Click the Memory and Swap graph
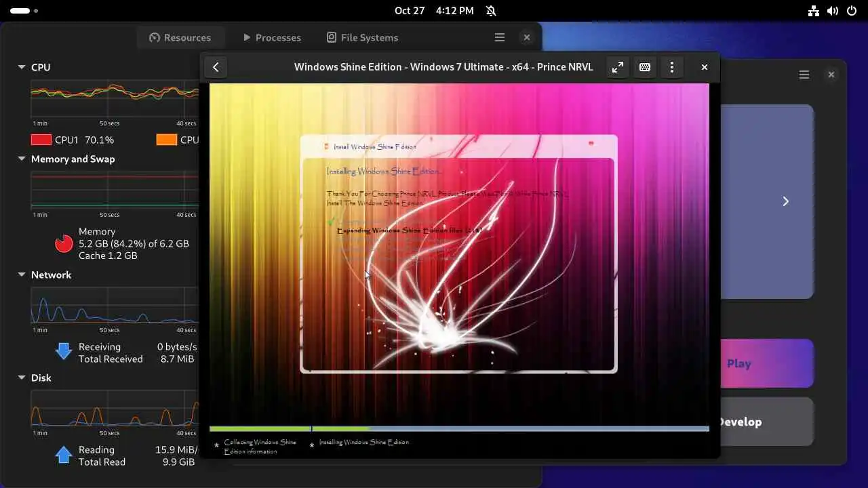Screen dimensions: 868x488 [115, 190]
